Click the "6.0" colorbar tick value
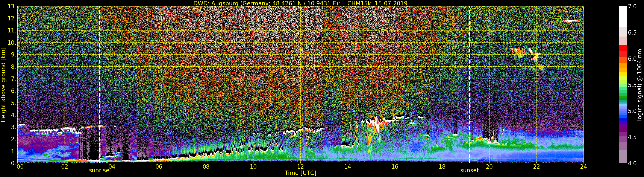 (x=632, y=59)
